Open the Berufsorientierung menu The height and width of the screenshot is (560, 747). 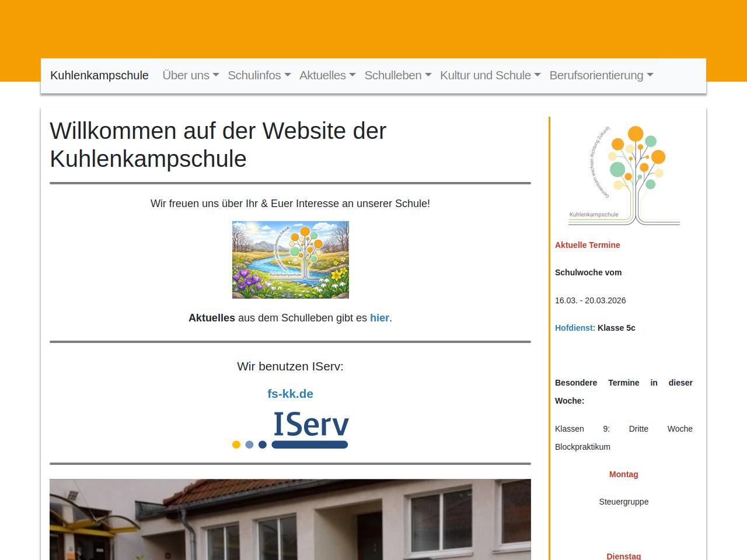click(x=601, y=75)
